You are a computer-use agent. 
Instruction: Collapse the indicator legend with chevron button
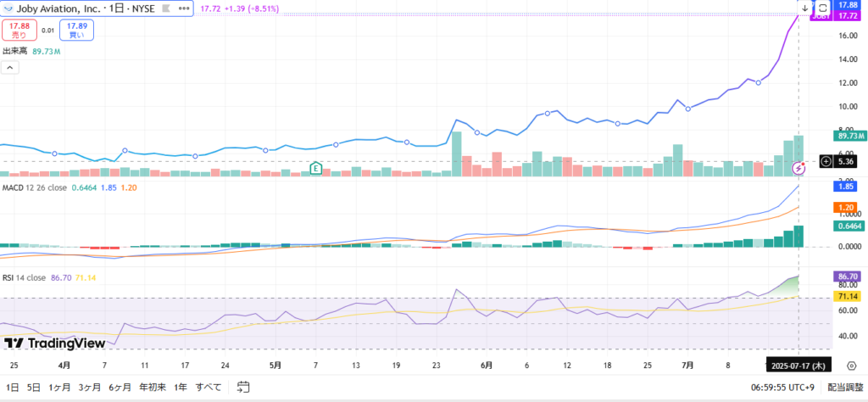(x=10, y=68)
